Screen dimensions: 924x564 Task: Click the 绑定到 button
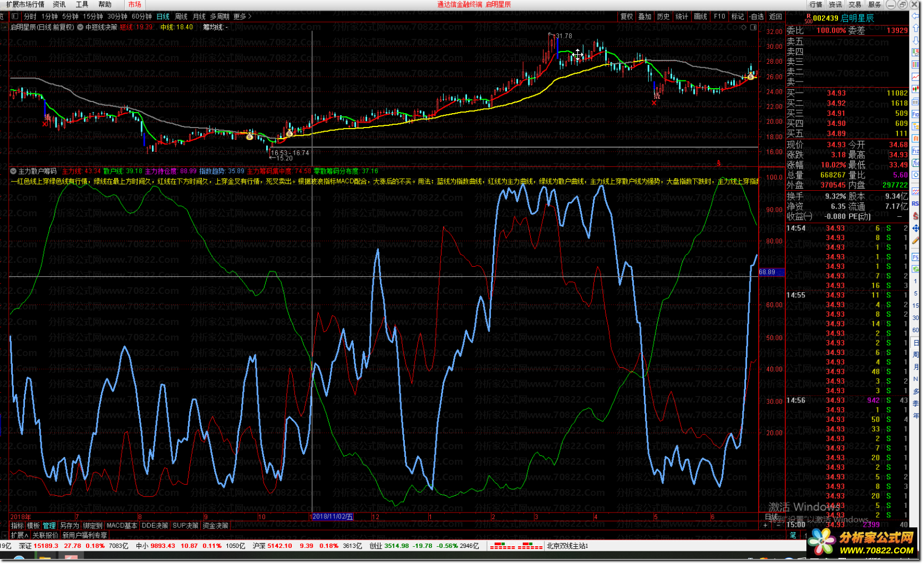(93, 526)
